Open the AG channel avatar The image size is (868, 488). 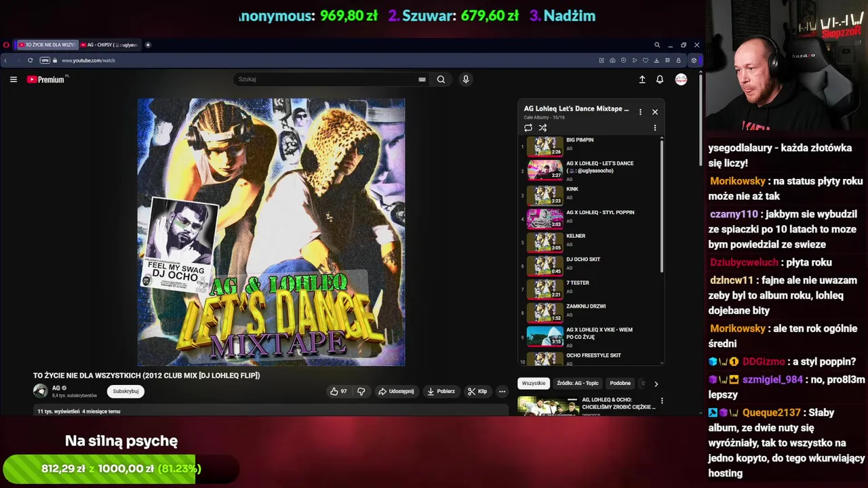[x=40, y=391]
